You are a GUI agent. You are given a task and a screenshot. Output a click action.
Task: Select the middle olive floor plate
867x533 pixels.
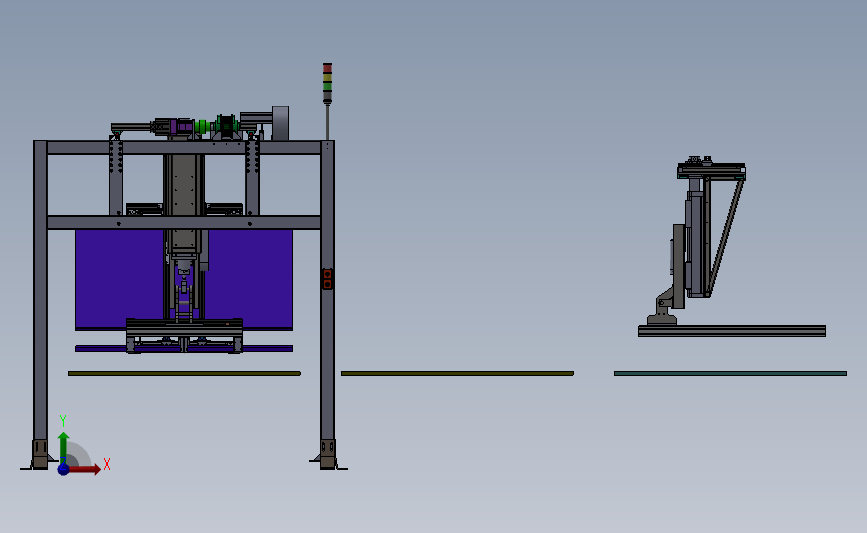coord(457,373)
